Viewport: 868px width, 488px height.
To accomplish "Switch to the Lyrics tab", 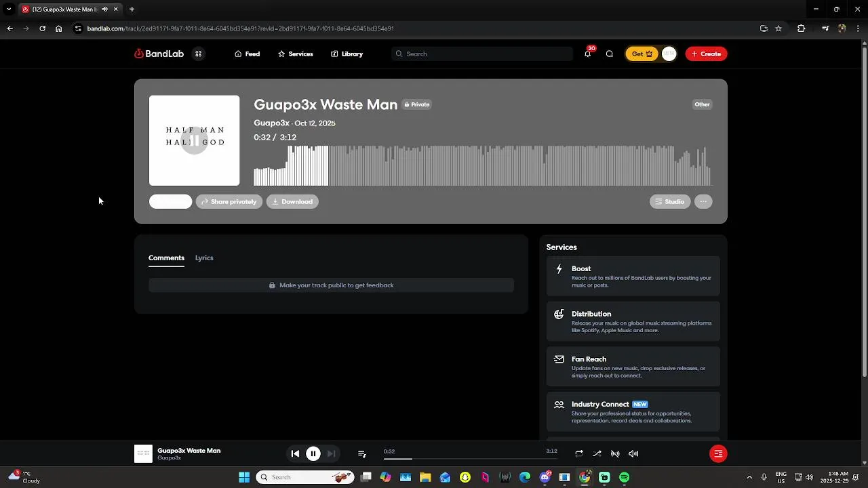I will coord(204,258).
